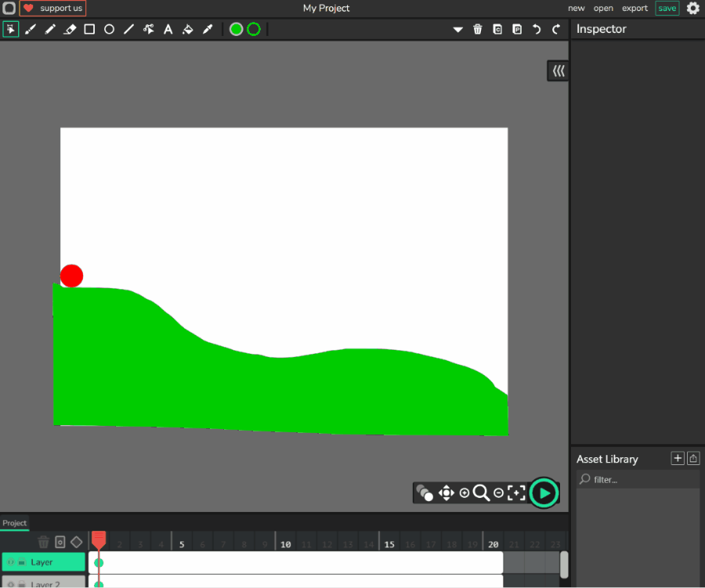Select the Rectangle shape tool
This screenshot has width=705, height=588.
[89, 29]
